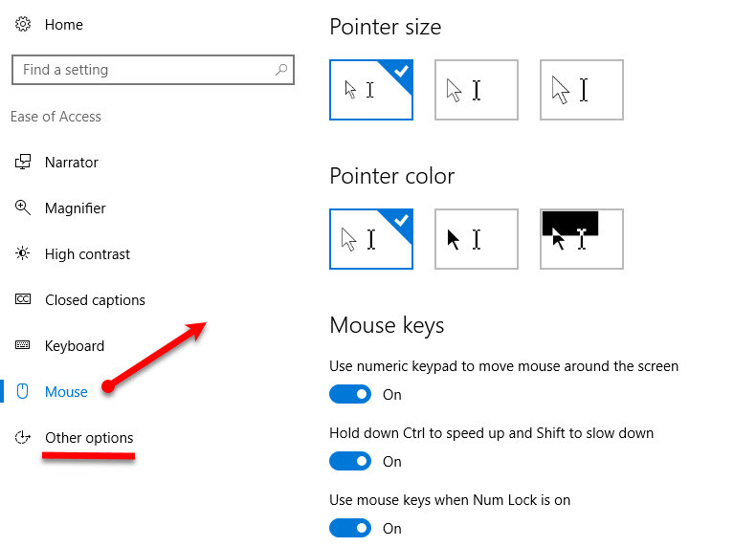Open the Other options settings page
The image size is (756, 547).
(x=89, y=438)
